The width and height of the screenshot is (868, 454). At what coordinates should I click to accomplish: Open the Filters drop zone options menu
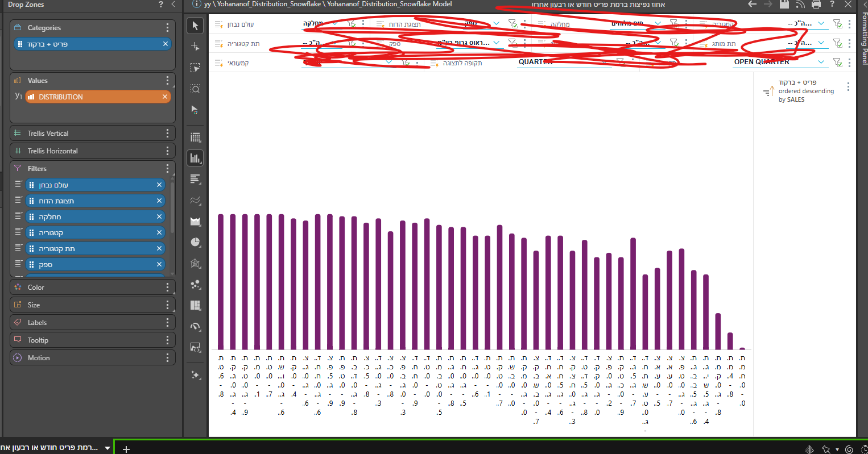pos(167,169)
